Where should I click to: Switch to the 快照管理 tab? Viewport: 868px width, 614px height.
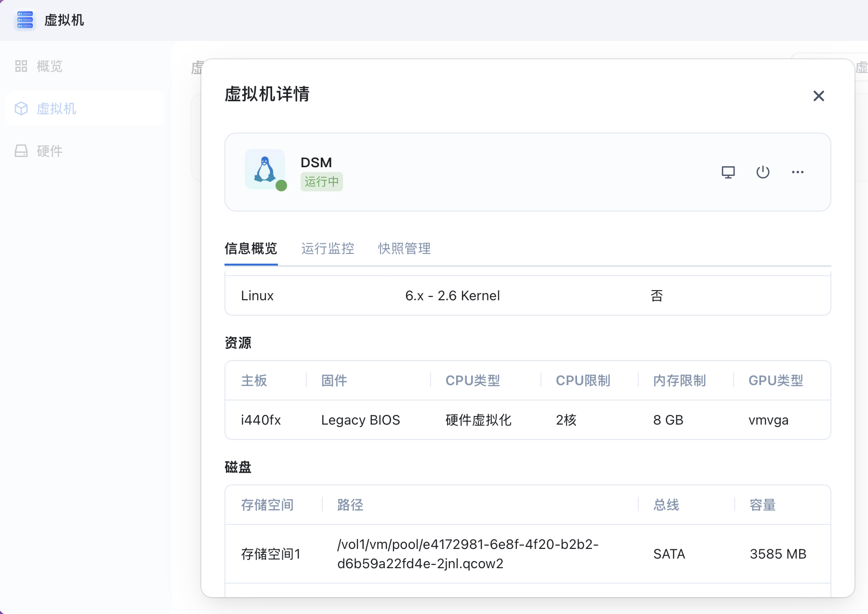pyautogui.click(x=405, y=249)
